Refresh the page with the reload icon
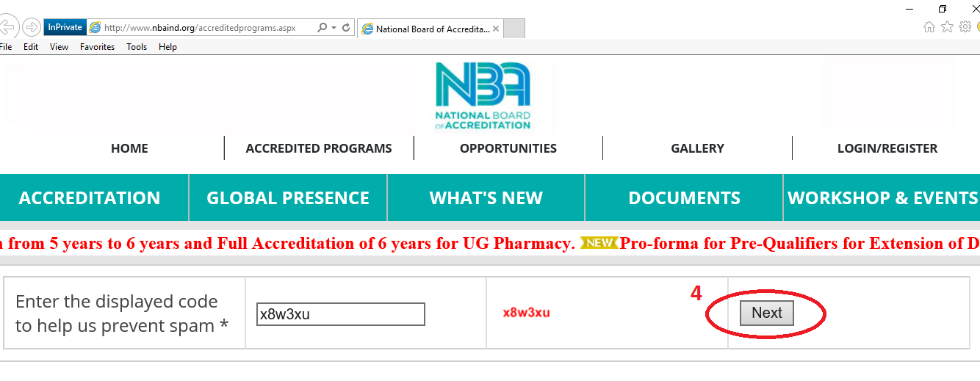 point(346,28)
